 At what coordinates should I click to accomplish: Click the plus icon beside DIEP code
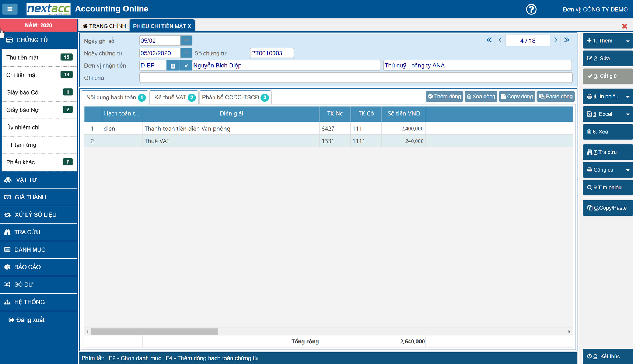173,66
